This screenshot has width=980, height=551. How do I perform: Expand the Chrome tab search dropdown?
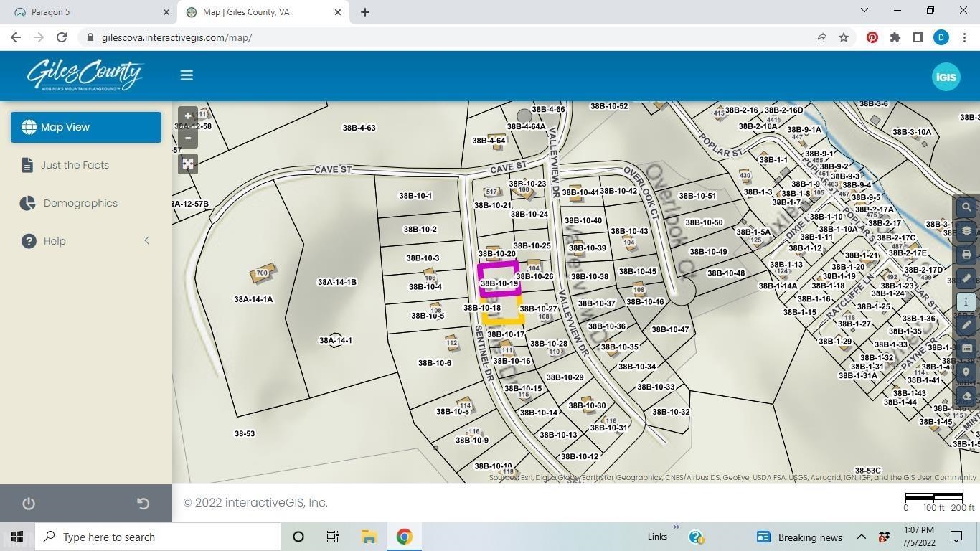864,11
